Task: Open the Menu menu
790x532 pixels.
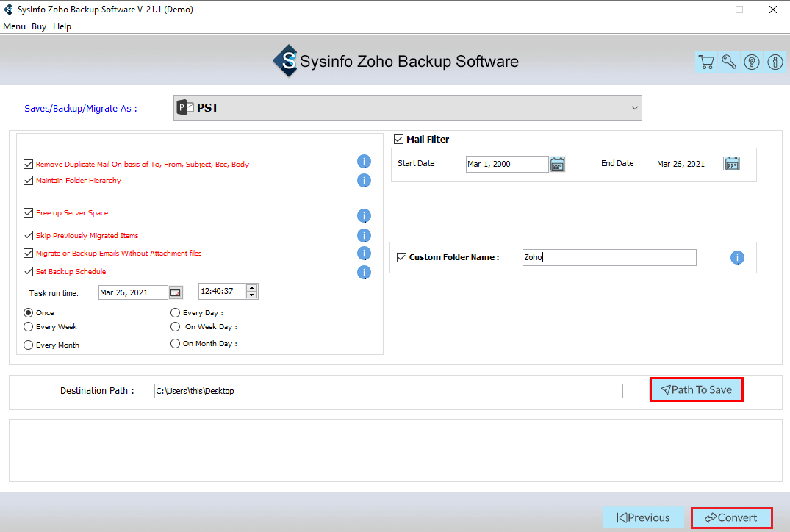Action: point(14,26)
